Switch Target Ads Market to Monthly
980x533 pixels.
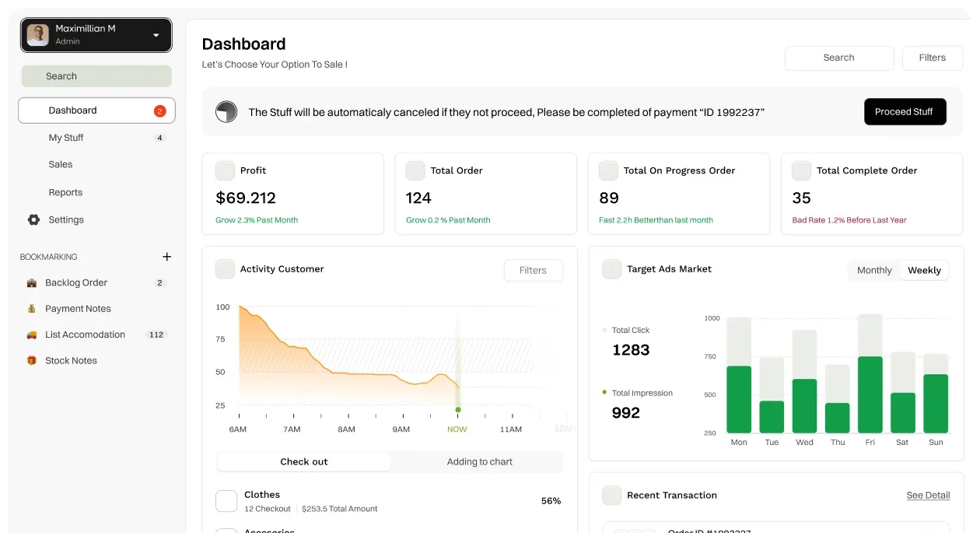pyautogui.click(x=874, y=270)
